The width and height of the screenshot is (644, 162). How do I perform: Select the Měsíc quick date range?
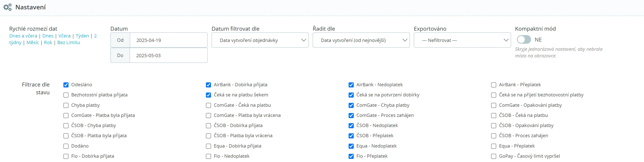pyautogui.click(x=32, y=43)
